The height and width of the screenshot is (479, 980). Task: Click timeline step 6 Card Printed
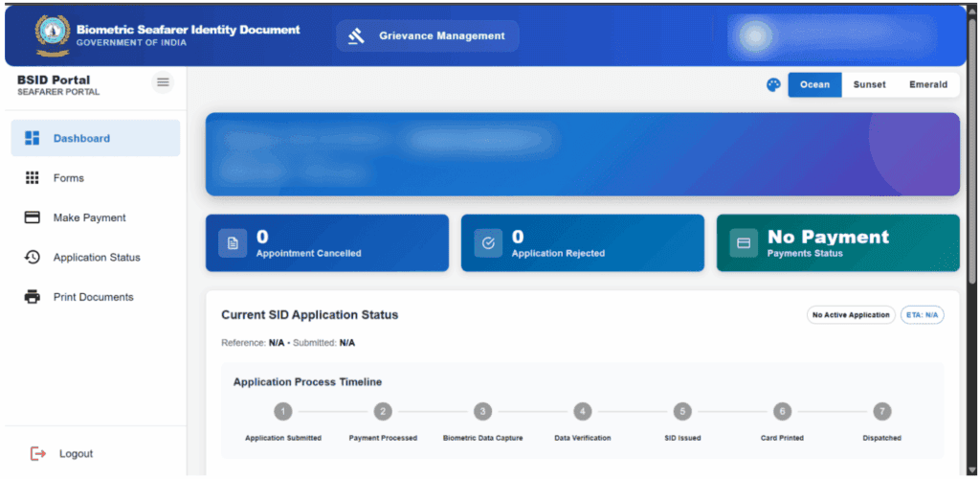tap(782, 412)
